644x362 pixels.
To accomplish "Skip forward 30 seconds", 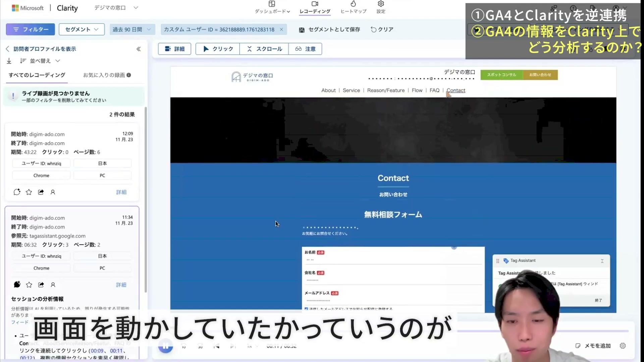I will tap(200, 346).
